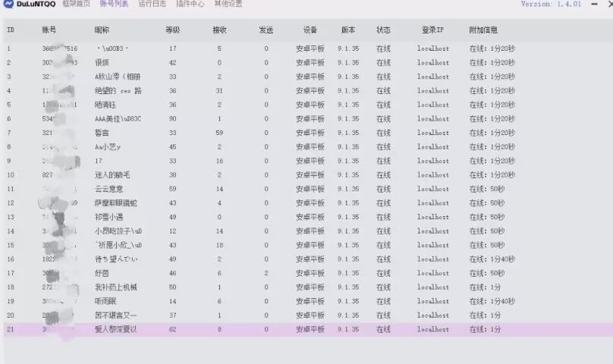This screenshot has height=364, width=613.
Task: Click 在线: 1分 info in row 18
Action: (485, 287)
